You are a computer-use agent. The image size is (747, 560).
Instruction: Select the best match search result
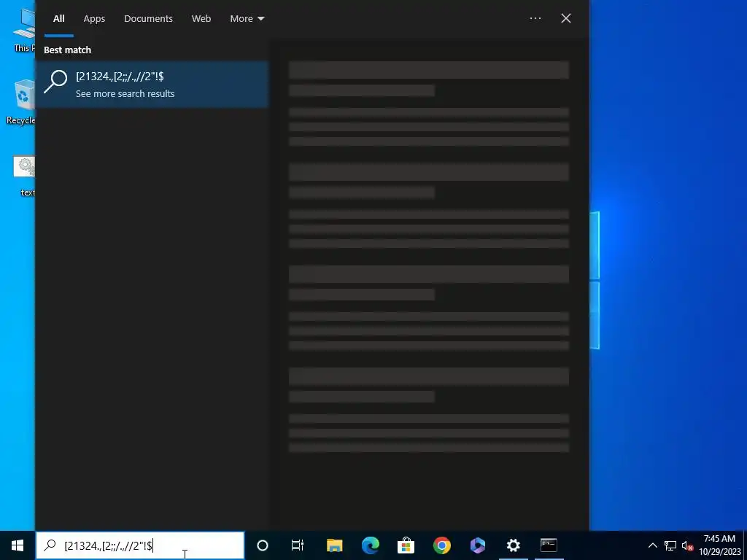(152, 85)
